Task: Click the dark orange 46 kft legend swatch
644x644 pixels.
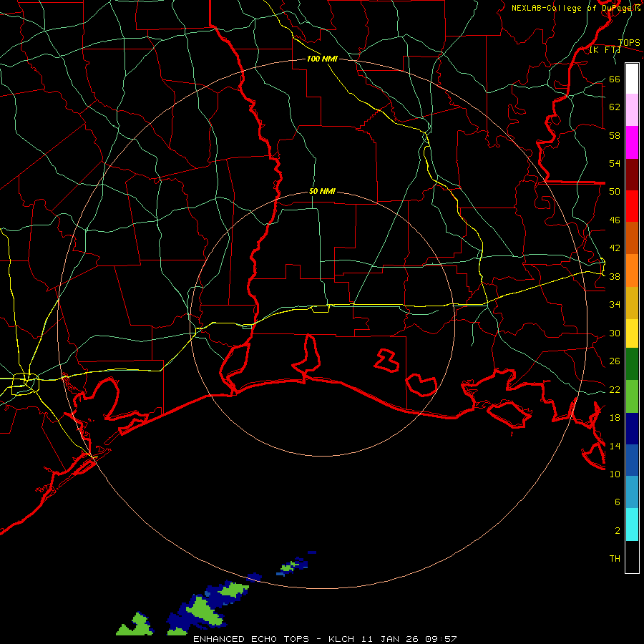Action: click(x=632, y=238)
